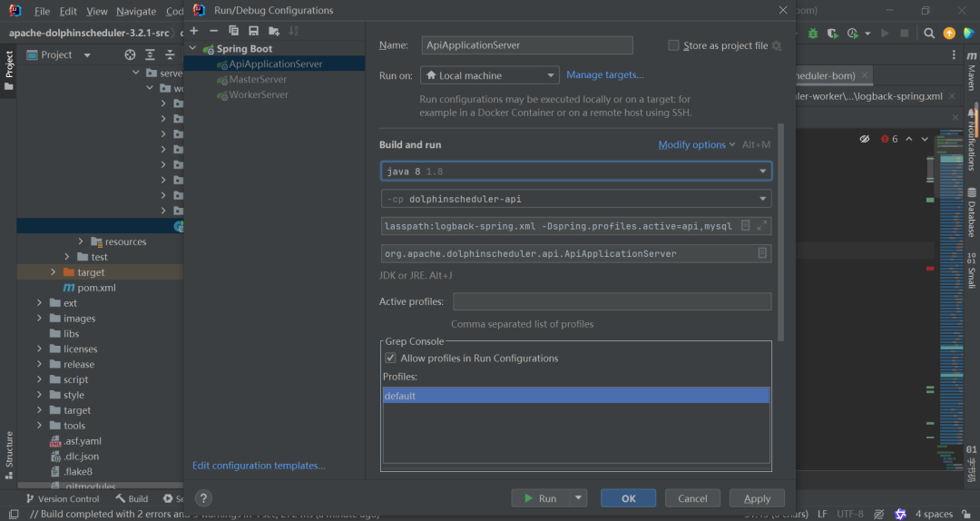Screen dimensions: 980x521
Task: Open the Run on Local machine dropdown
Action: (x=489, y=75)
